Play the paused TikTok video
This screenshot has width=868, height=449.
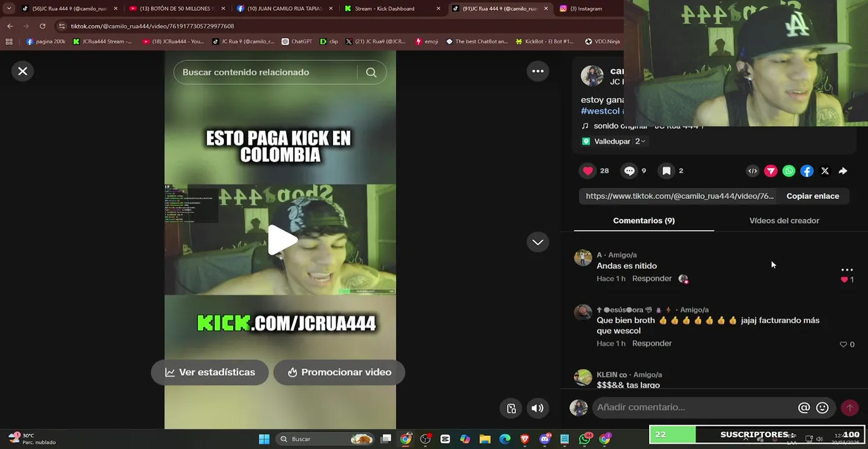pos(282,240)
